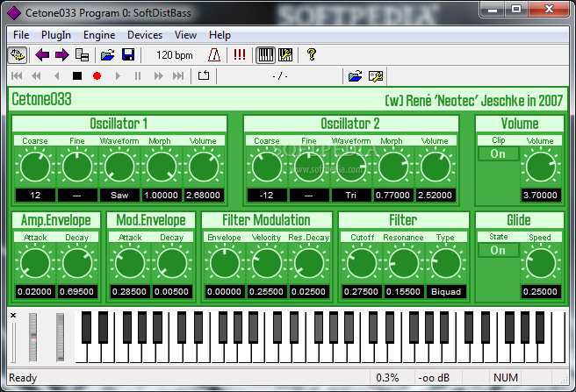Toggle the metronome icon
Viewport: 576px width, 392px height.
[213, 55]
